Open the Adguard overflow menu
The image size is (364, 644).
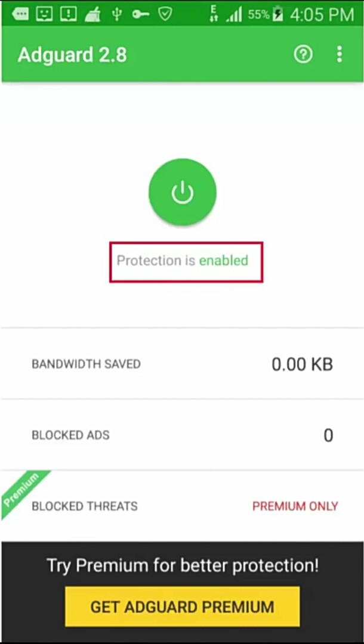[x=339, y=54]
